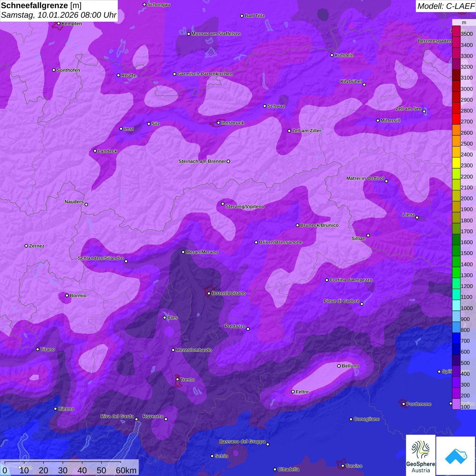
Task: Click the Schlanders/Silandro label
Action: [x=101, y=258]
